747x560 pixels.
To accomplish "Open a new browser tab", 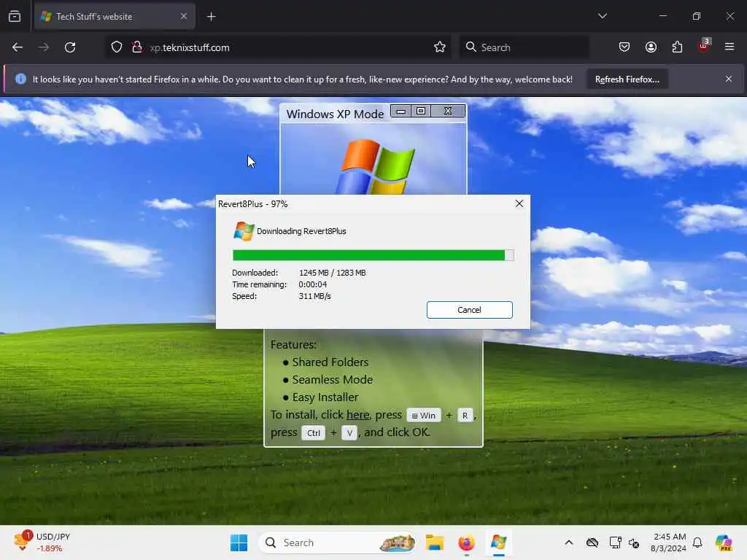I will point(212,17).
